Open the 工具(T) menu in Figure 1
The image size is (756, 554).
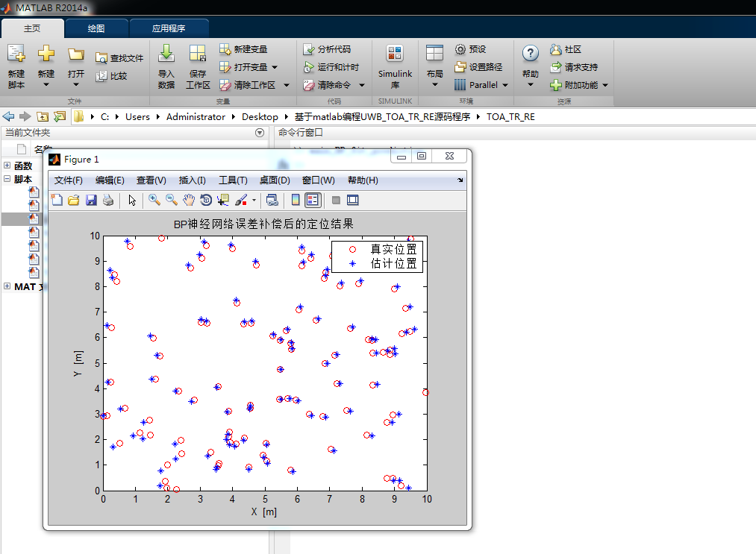click(234, 180)
